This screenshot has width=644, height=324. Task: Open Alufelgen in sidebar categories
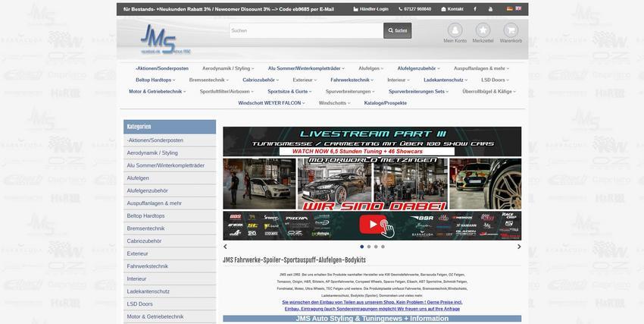pyautogui.click(x=170, y=178)
